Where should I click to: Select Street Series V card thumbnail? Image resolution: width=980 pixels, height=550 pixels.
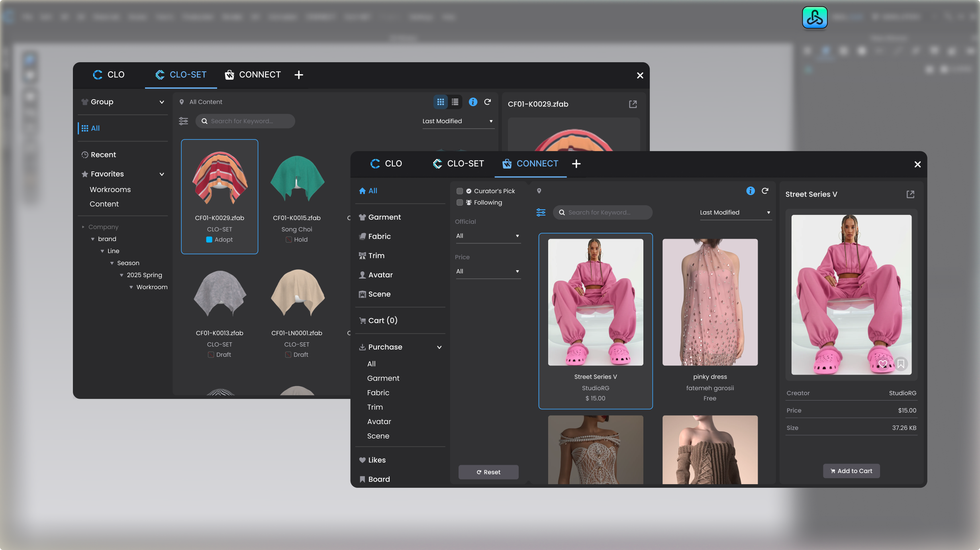[596, 302]
